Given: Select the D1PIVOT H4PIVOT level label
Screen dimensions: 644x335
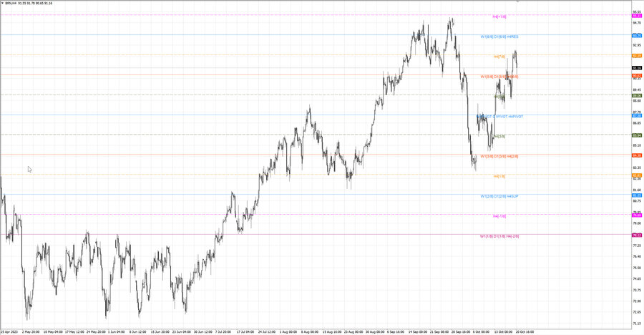Looking at the screenshot, I should [508, 117].
